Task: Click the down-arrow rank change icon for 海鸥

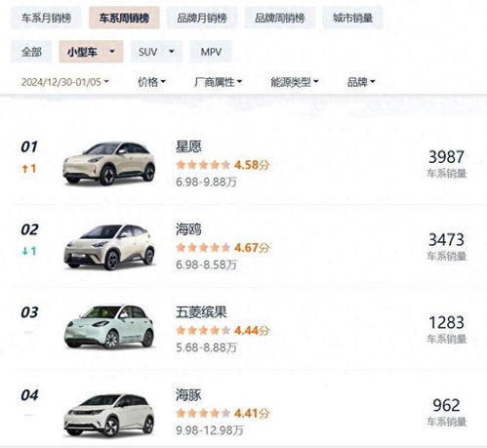Action: click(24, 251)
